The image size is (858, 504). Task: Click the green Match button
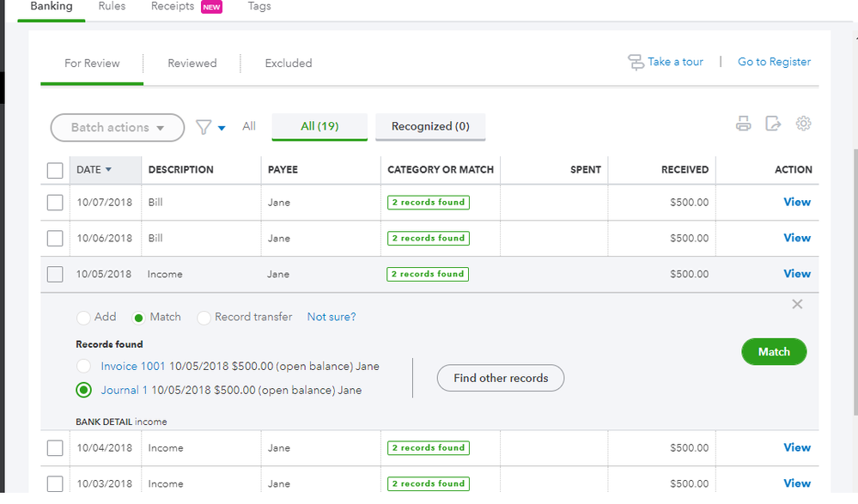(774, 352)
